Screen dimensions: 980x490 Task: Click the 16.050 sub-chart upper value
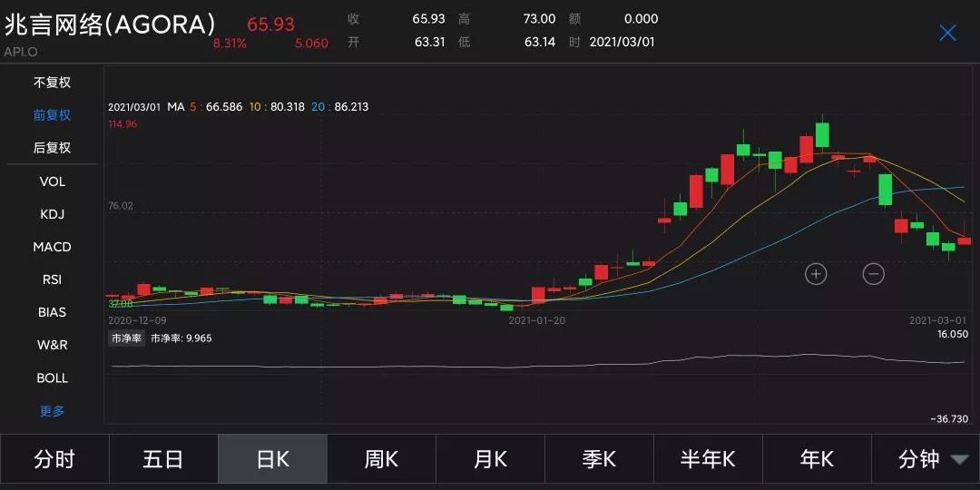(953, 334)
